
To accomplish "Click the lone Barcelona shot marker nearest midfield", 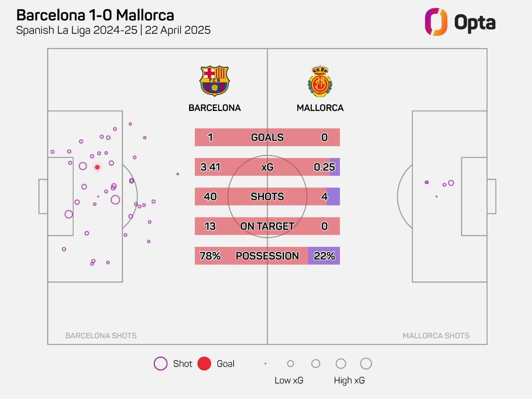I will point(178,174).
